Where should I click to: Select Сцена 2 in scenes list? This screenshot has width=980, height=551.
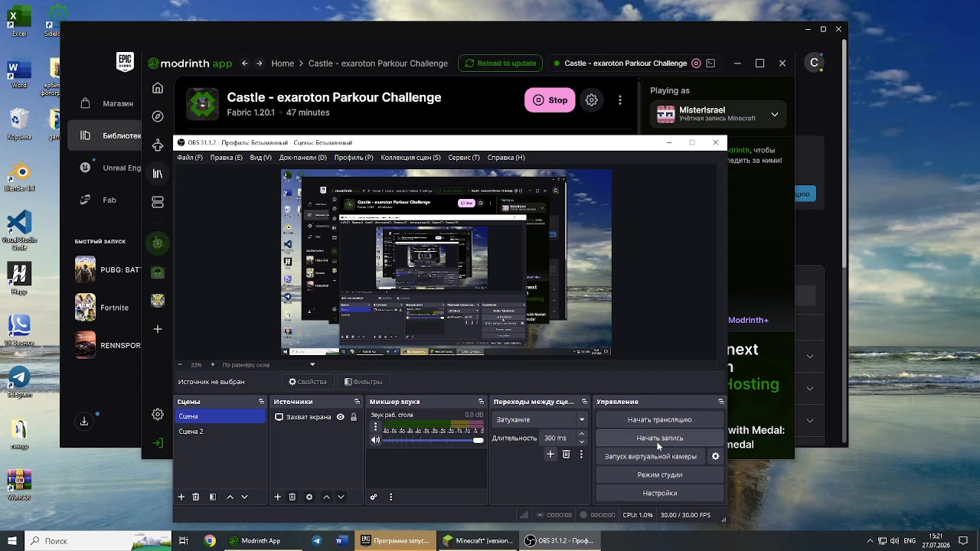220,432
